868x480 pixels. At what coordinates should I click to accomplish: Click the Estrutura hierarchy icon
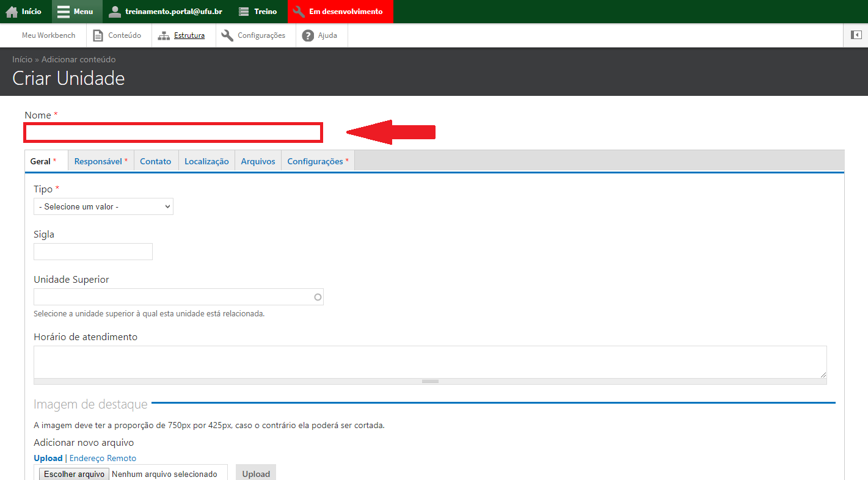[164, 35]
